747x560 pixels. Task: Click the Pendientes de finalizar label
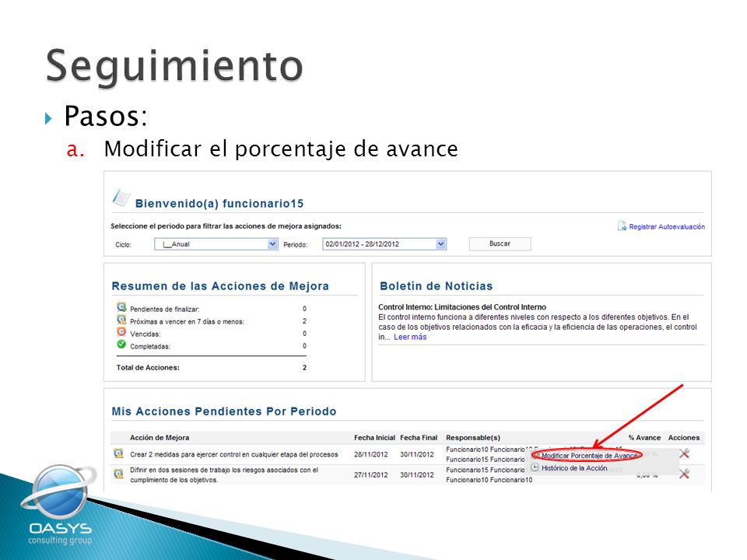point(165,309)
